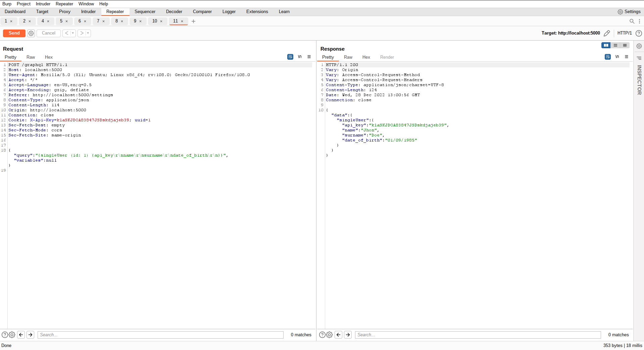The image size is (644, 350).
Task: Search Repeater tabs magnifier icon
Action: coord(632,21)
